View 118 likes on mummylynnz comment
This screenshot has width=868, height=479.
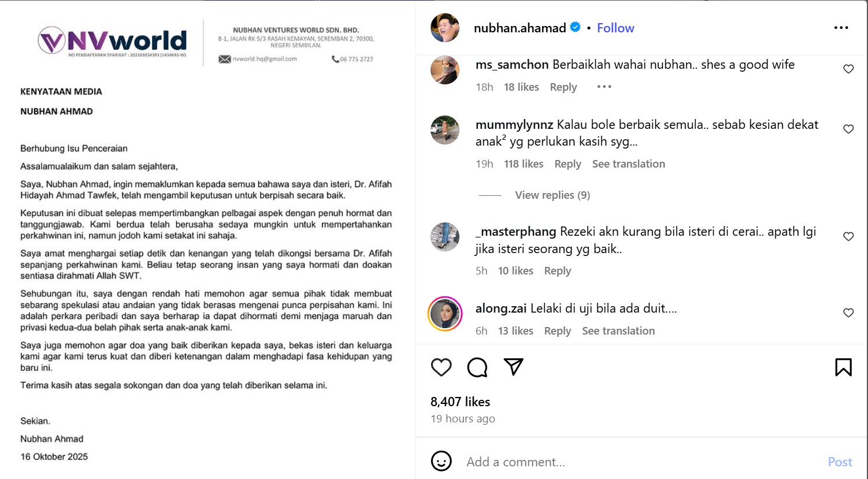pyautogui.click(x=524, y=164)
